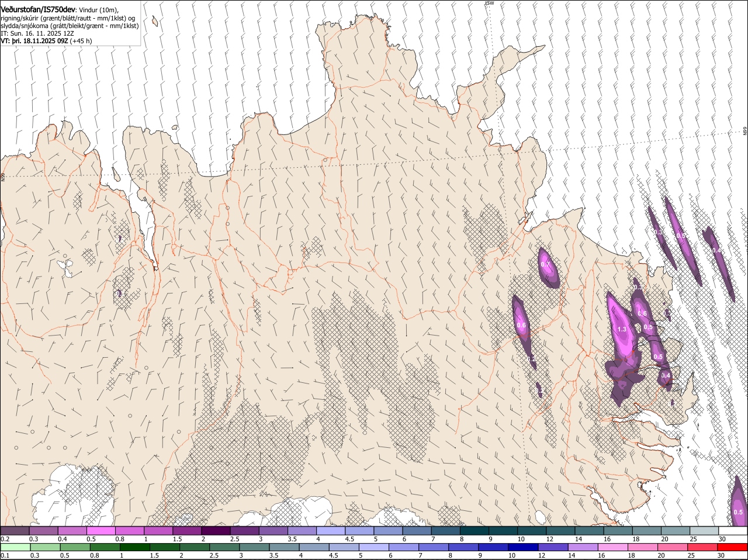Screen dimensions: 748x560
Task: Click the '0.2' label in the top legend row
Action: point(5,539)
